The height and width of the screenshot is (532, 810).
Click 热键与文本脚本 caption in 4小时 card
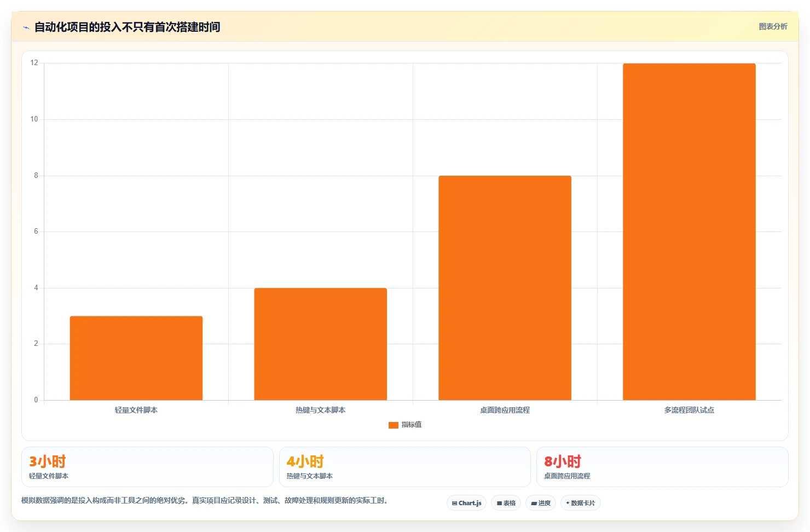coord(310,476)
